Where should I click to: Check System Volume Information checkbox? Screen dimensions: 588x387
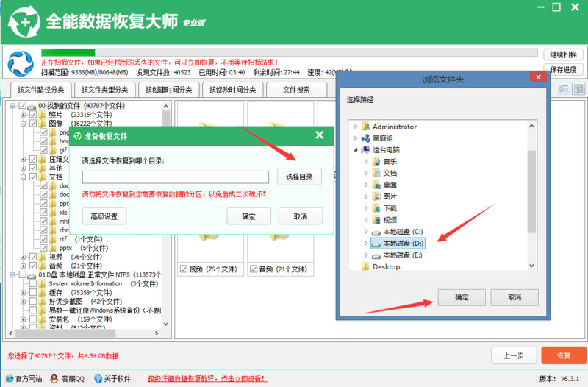(x=33, y=283)
